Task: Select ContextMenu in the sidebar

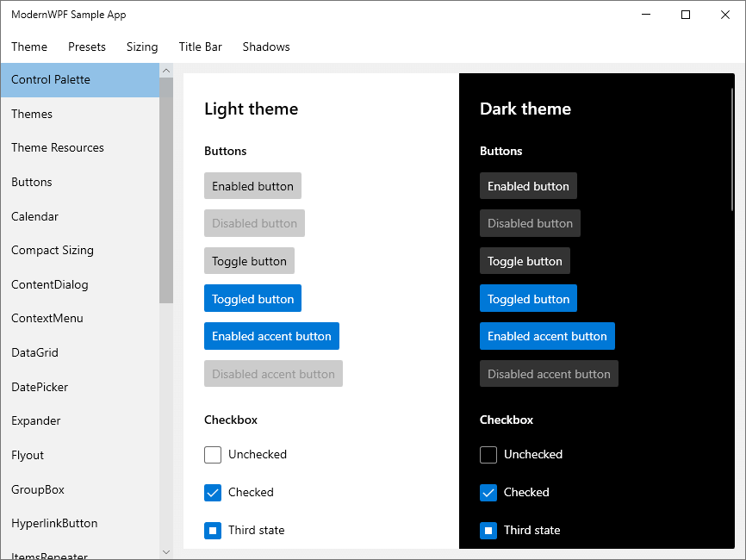Action: click(x=80, y=318)
